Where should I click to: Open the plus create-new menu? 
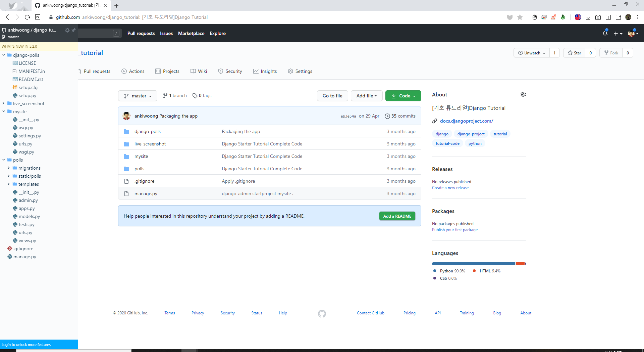pyautogui.click(x=618, y=34)
